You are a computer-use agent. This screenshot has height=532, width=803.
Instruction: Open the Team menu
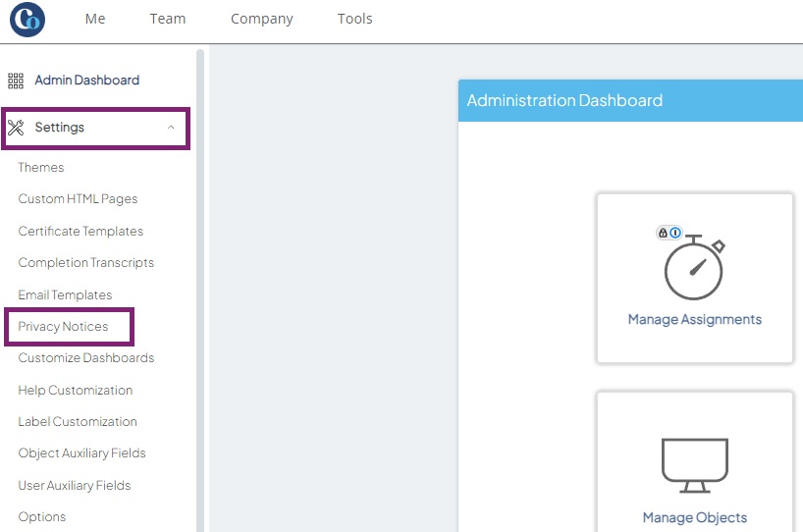click(168, 19)
